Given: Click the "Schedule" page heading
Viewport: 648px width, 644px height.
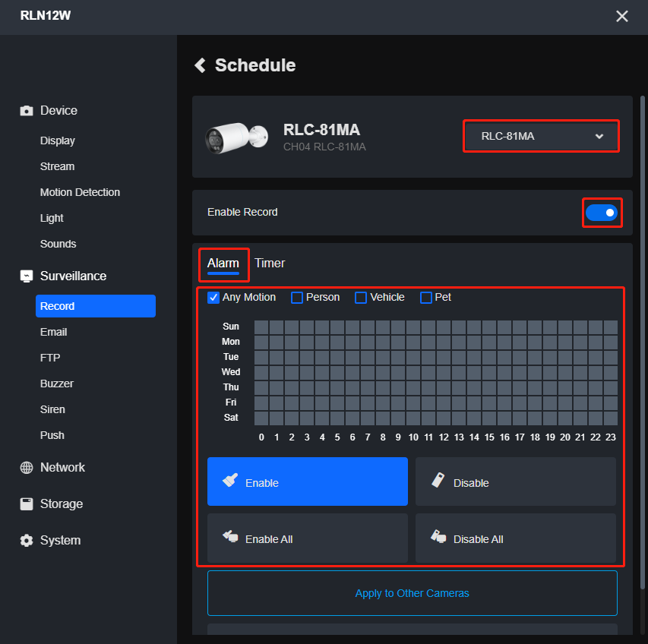Looking at the screenshot, I should pos(255,65).
